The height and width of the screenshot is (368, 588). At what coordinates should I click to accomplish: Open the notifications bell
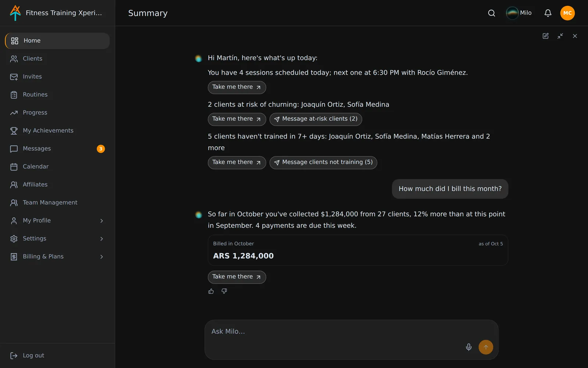tap(548, 13)
